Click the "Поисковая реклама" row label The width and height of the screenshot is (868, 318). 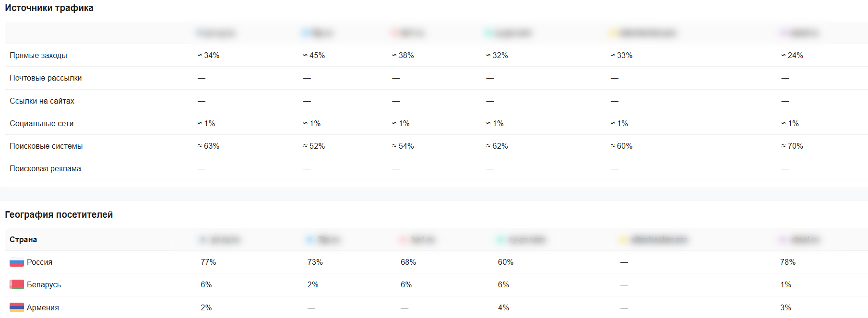45,169
